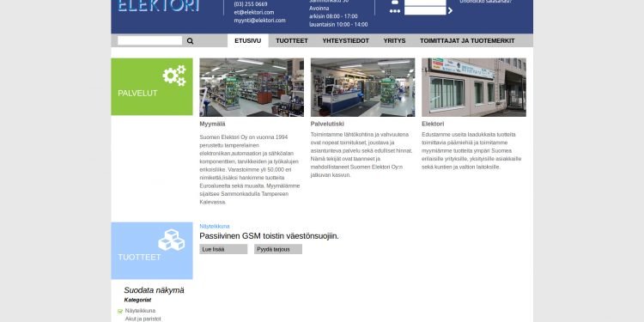Open Passiivinen GSM toistin product title
Screen dimensions: 644x322
pyautogui.click(x=269, y=236)
